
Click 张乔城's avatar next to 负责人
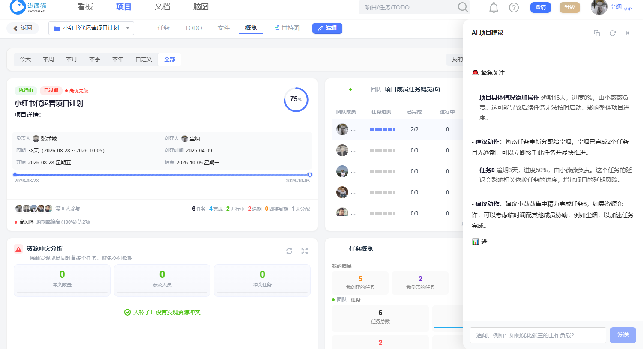pyautogui.click(x=36, y=139)
